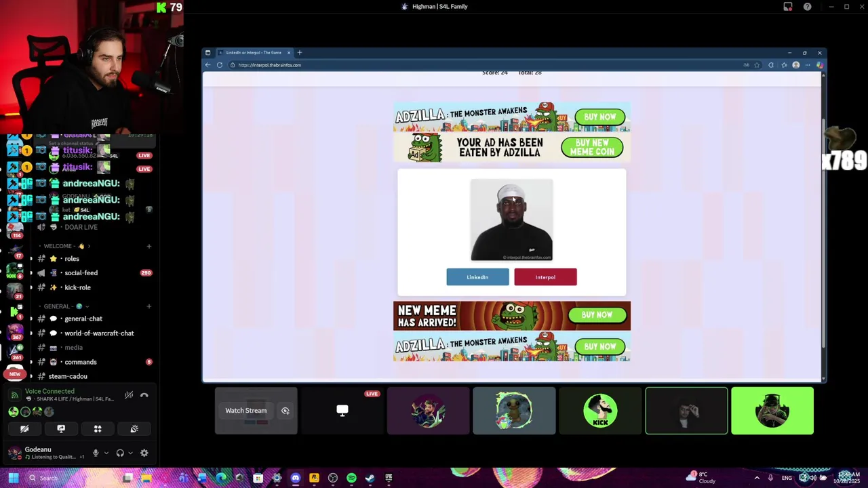Select the green masked avatar tile
This screenshot has width=868, height=488.
[772, 411]
